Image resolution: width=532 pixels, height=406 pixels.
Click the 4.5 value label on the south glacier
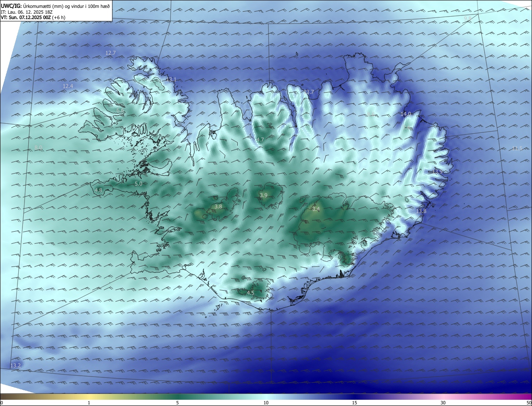(251, 293)
